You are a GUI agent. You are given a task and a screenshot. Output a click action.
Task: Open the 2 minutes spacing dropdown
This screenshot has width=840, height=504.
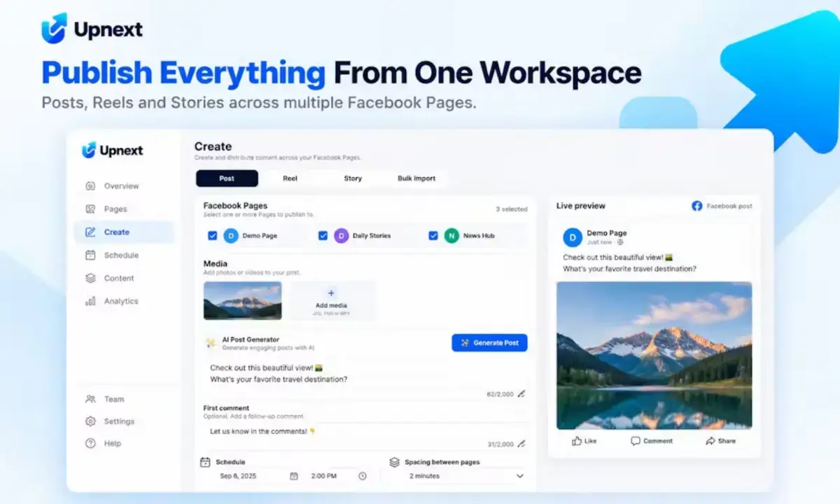click(x=458, y=476)
